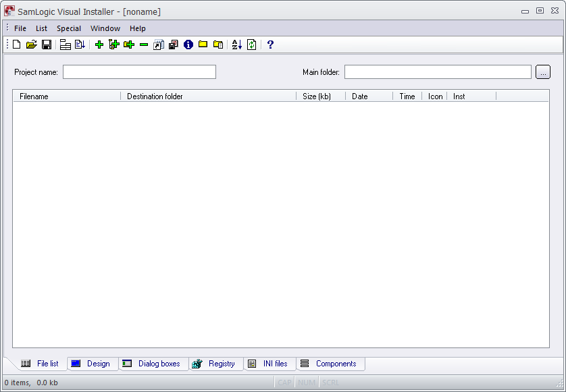The image size is (566, 392).
Task: Click the stacked list layout toolbar icon
Action: coord(66,45)
